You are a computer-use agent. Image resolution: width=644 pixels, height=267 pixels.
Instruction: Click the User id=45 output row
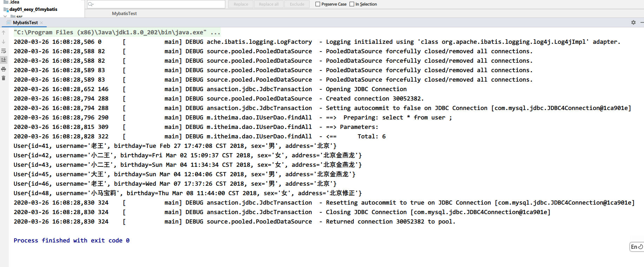coord(185,174)
